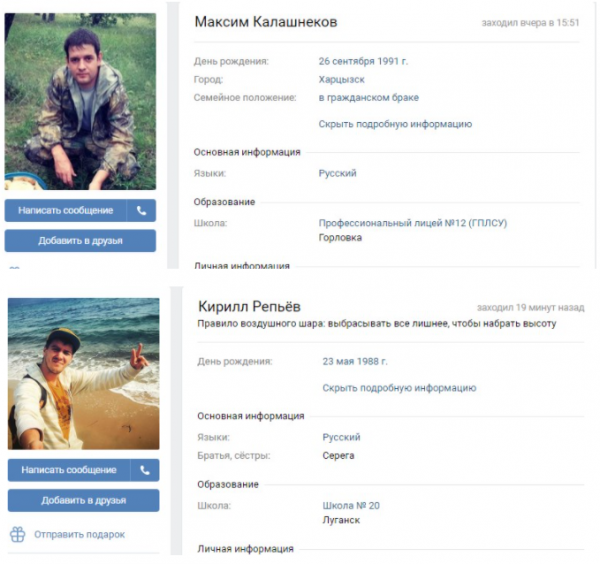Click the Русский language link in Максим's profile

click(x=338, y=173)
